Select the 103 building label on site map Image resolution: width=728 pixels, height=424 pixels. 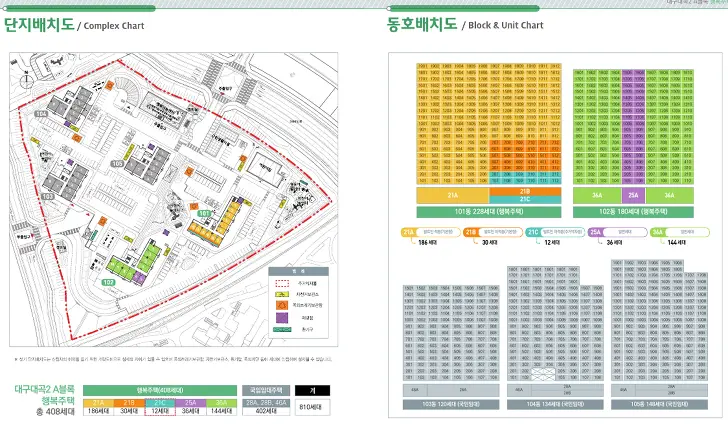pyautogui.click(x=48, y=196)
